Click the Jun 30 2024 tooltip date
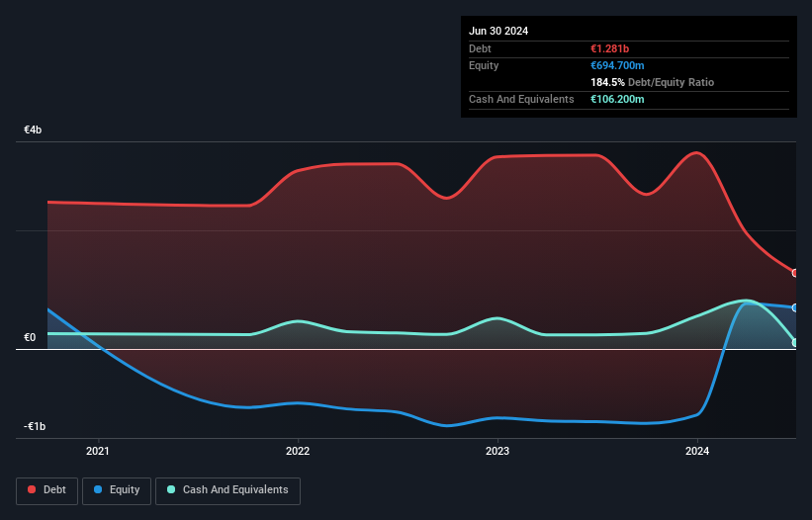The height and width of the screenshot is (520, 812). click(x=498, y=31)
